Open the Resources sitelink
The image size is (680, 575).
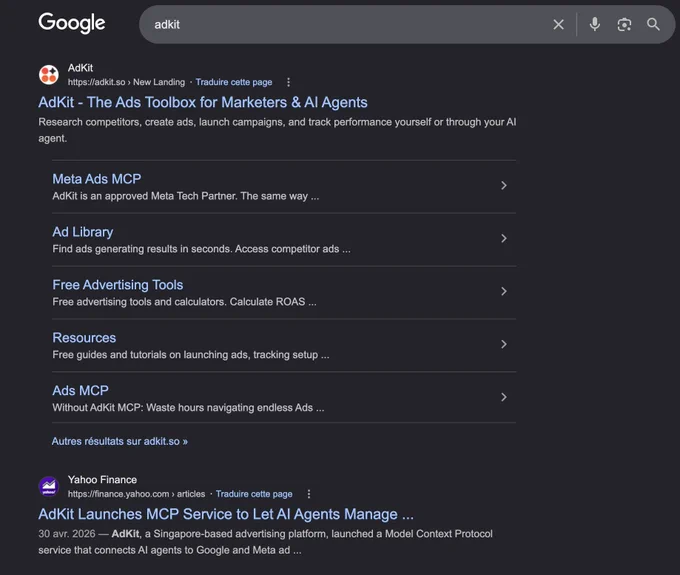click(x=84, y=338)
